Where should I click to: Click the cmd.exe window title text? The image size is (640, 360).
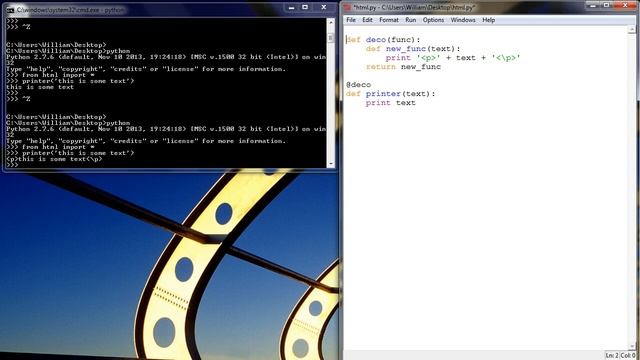coord(70,9)
